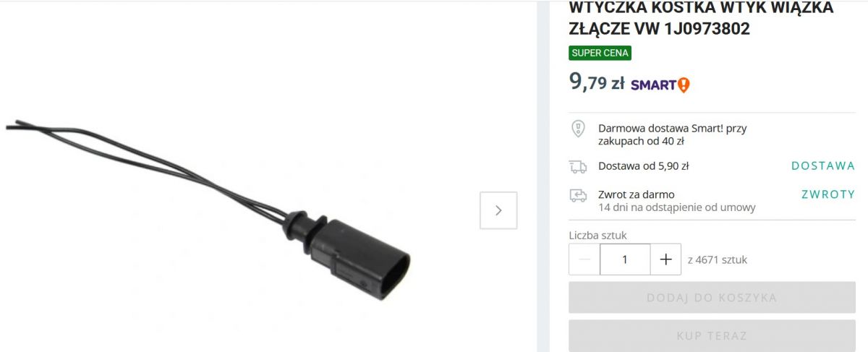The width and height of the screenshot is (868, 352).
Task: Click KUP TERAZ button
Action: coord(712,335)
